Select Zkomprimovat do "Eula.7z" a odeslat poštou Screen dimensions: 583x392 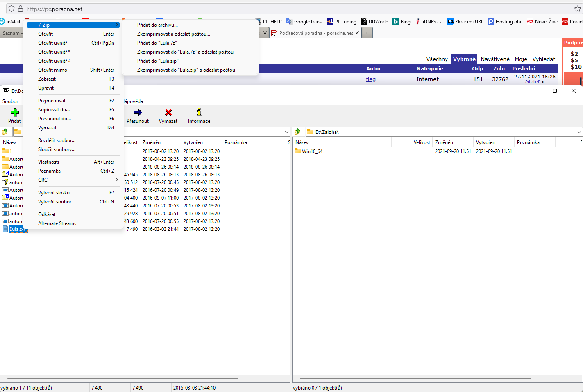[x=185, y=52]
